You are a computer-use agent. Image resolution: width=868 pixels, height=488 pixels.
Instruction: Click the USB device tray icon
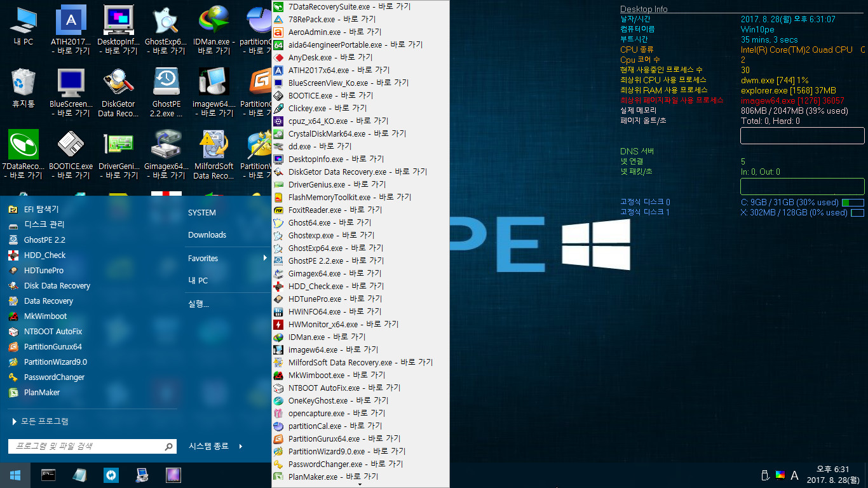click(765, 475)
